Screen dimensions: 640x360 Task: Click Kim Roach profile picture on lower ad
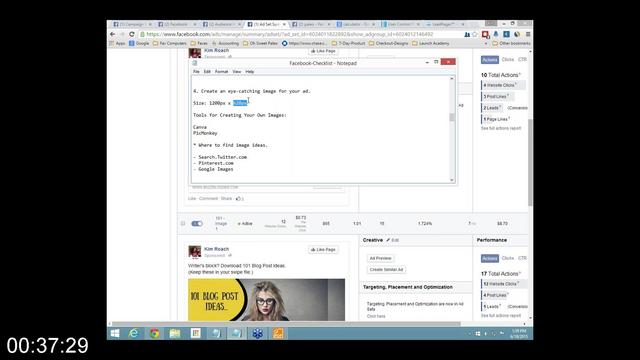[195, 252]
